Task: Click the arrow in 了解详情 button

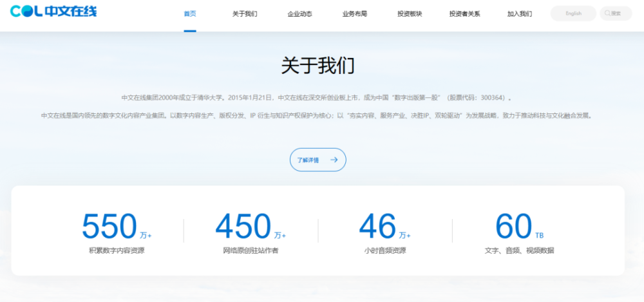Action: [334, 160]
